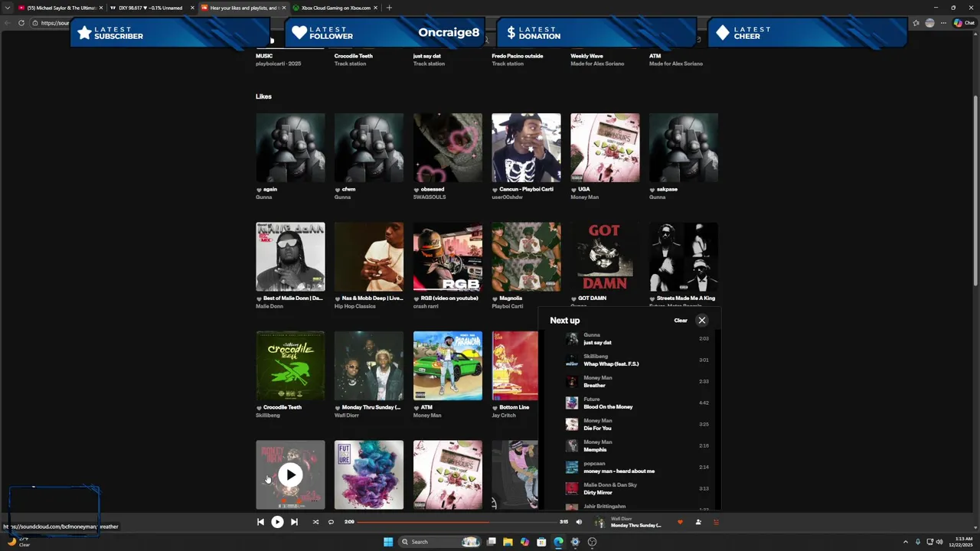The width and height of the screenshot is (980, 551).
Task: Open the Future purple smoke album artwork
Action: coord(369,474)
